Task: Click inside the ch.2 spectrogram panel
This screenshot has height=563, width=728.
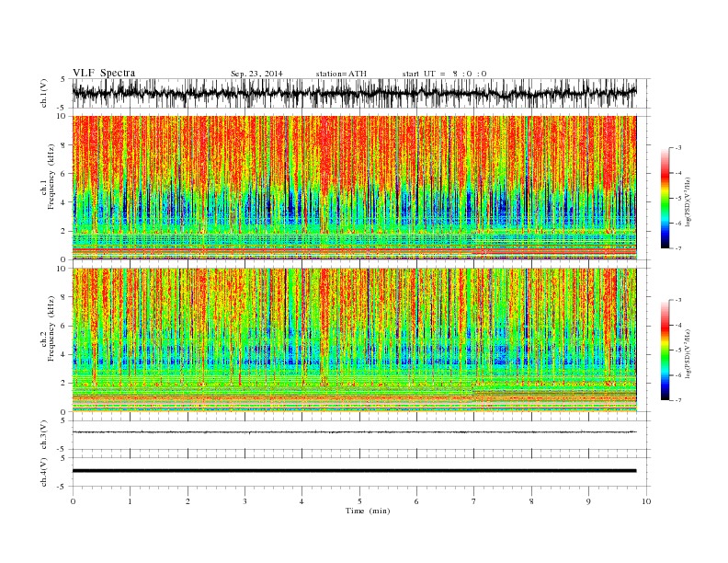Action: click(x=354, y=340)
